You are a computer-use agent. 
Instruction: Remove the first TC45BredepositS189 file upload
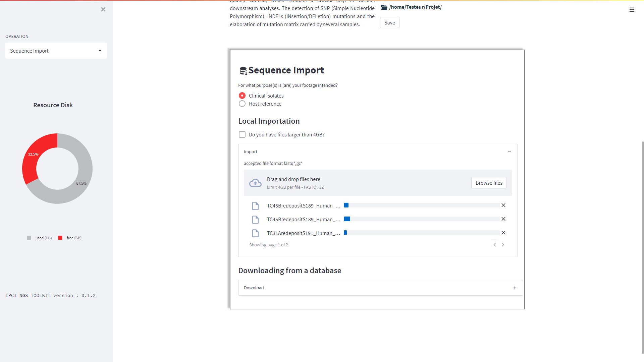503,205
